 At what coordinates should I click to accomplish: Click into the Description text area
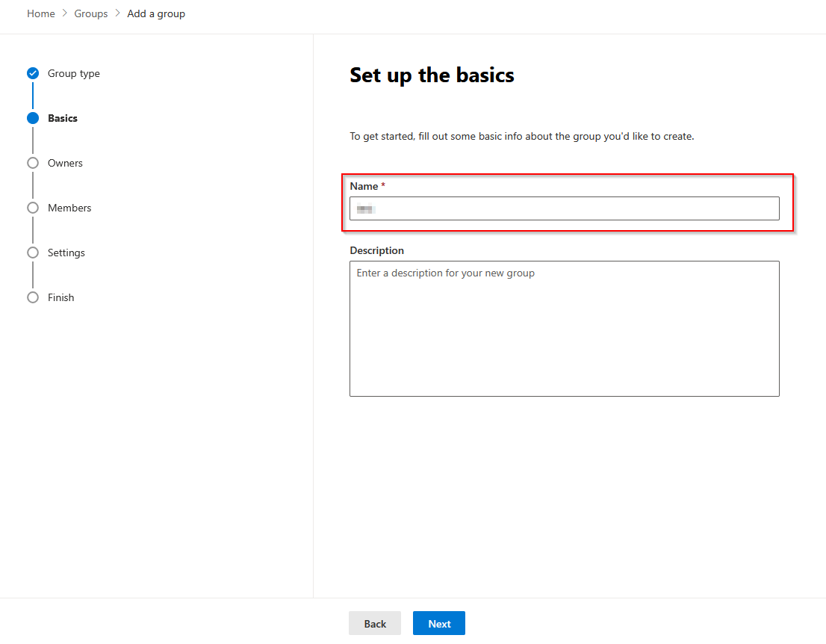click(x=564, y=328)
